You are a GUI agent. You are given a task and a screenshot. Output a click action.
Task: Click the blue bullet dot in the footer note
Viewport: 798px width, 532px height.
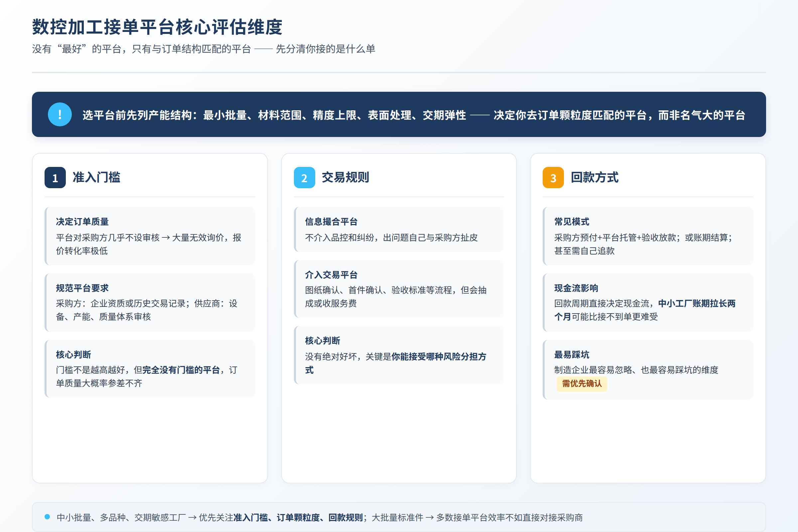pyautogui.click(x=47, y=517)
